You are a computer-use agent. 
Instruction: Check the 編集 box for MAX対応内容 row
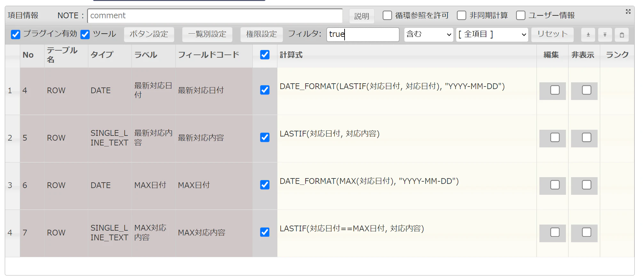point(555,232)
